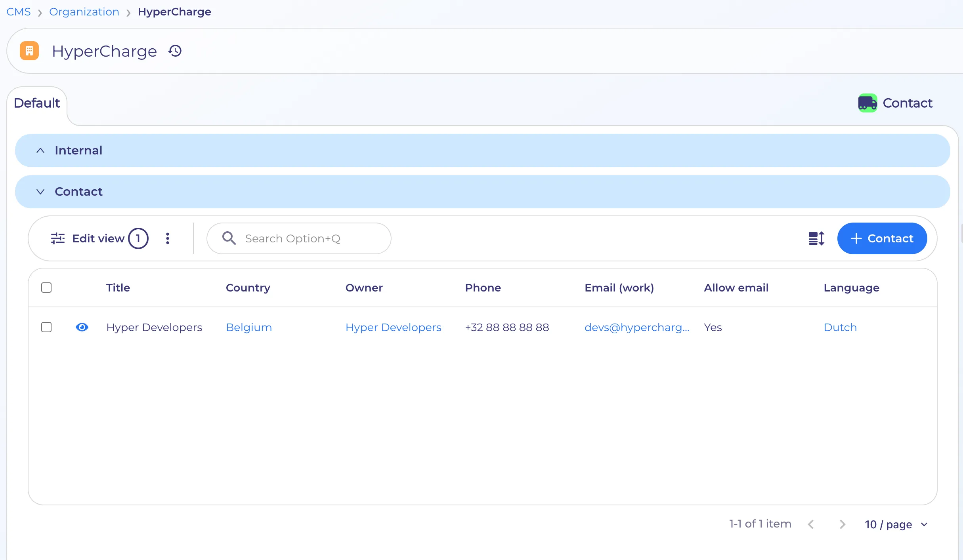Click the Hyper Developers title cell
This screenshot has height=560, width=963.
click(154, 327)
